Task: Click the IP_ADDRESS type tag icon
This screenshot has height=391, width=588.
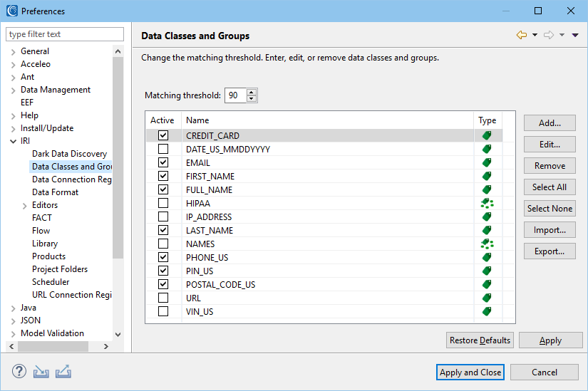Action: coord(487,217)
